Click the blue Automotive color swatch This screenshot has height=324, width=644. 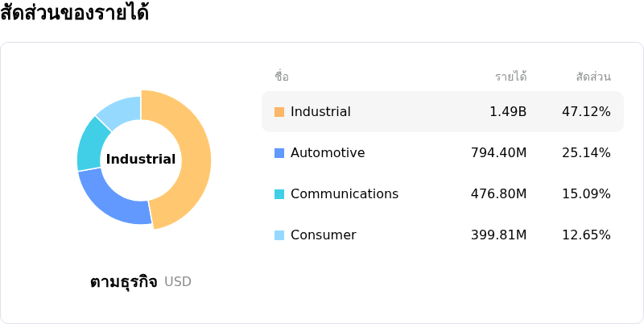279,153
